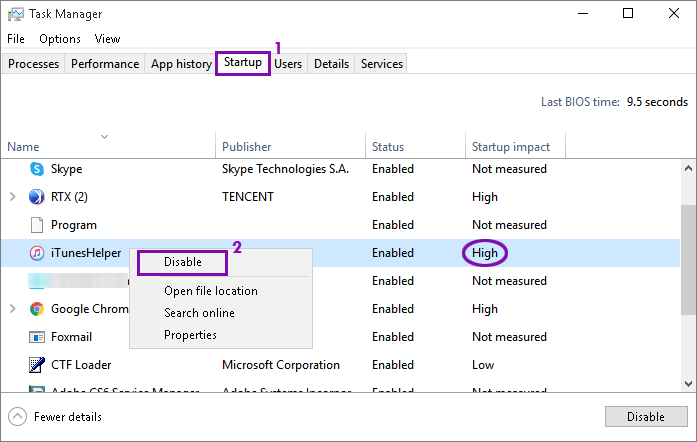Click the Skype app icon

click(x=37, y=169)
